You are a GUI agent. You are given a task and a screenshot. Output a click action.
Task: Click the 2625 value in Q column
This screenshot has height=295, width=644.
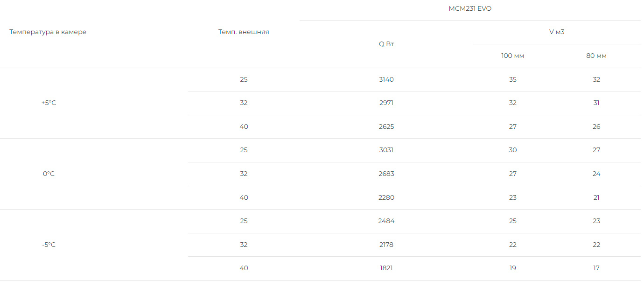[x=386, y=127]
